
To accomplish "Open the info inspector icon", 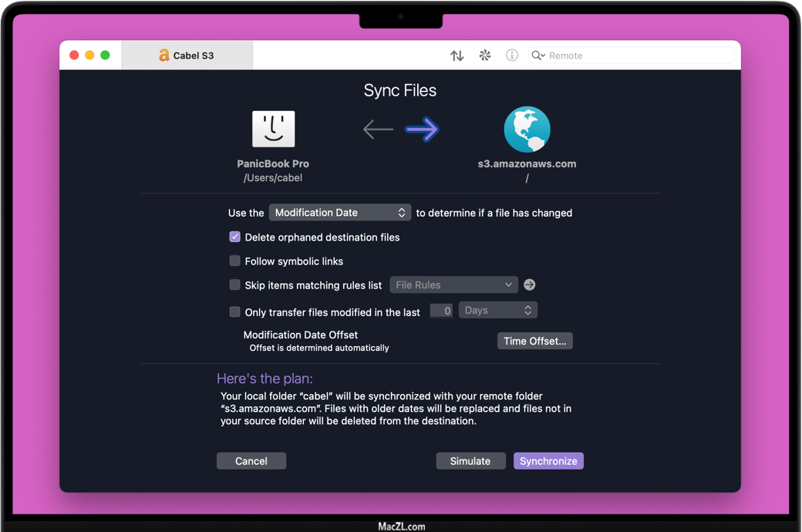I will (x=512, y=56).
